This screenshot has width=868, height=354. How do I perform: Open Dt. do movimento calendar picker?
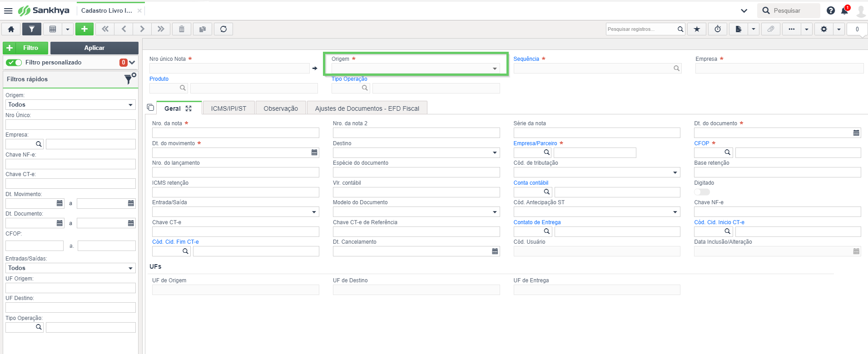314,152
